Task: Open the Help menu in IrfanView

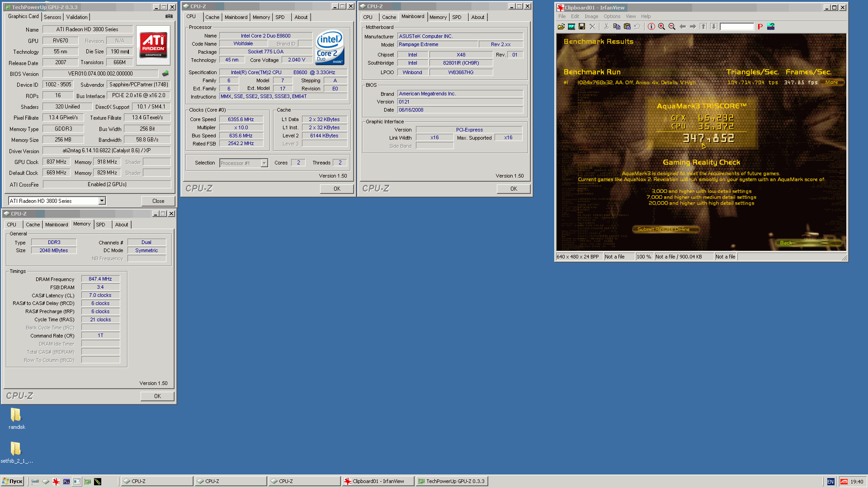Action: tap(646, 16)
